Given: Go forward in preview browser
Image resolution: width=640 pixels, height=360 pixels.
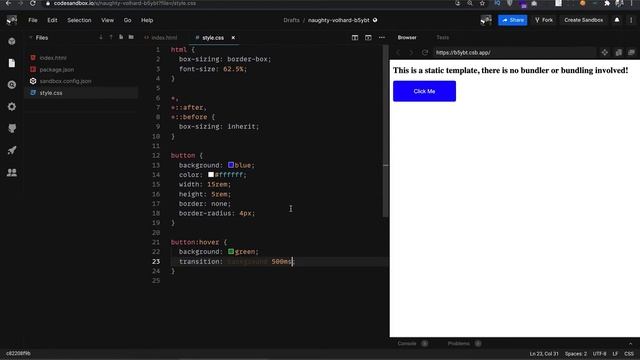Looking at the screenshot, I should click(411, 52).
